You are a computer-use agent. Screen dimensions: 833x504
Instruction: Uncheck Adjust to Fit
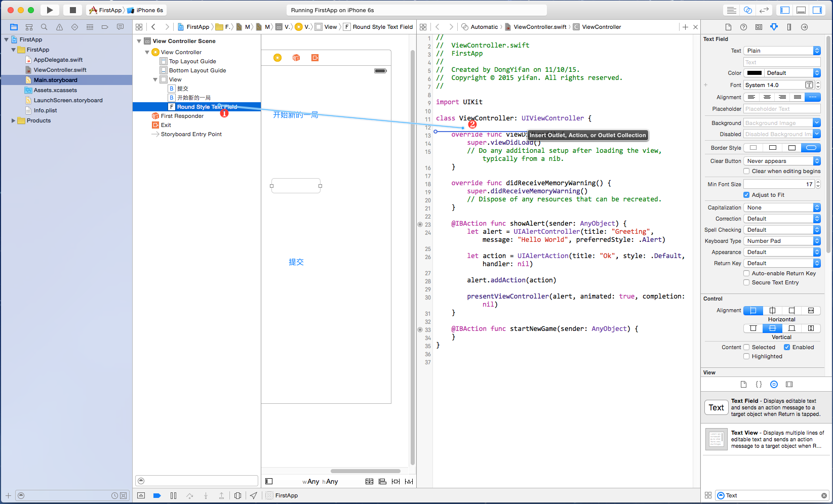[746, 195]
